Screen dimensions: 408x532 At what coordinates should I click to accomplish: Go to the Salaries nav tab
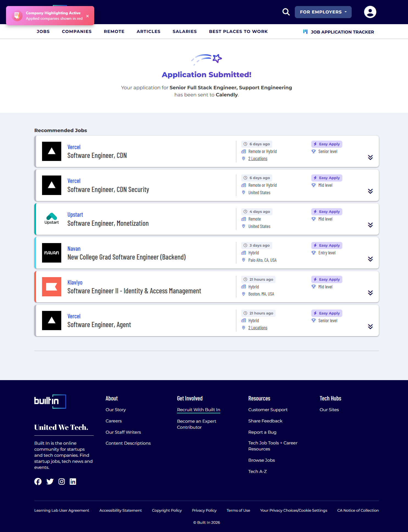coord(185,32)
